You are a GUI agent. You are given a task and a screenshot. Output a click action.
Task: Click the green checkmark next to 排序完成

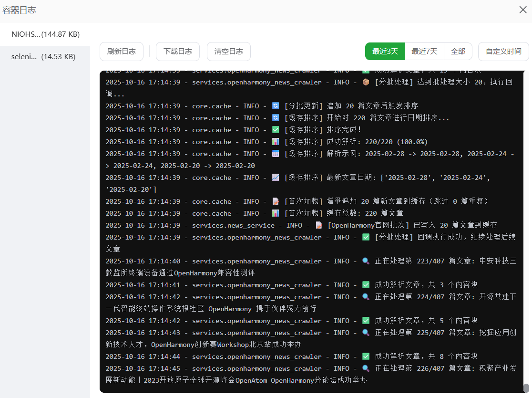click(x=275, y=130)
